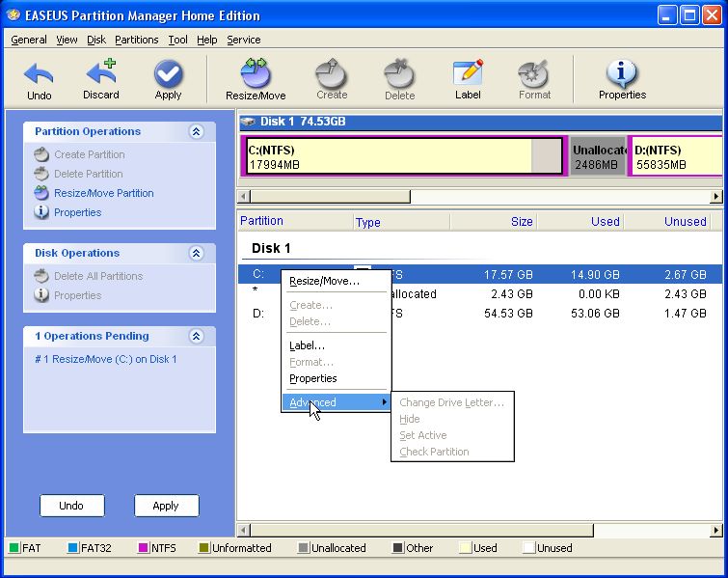Select the D:(NTFS) 55835MB block

(x=675, y=156)
